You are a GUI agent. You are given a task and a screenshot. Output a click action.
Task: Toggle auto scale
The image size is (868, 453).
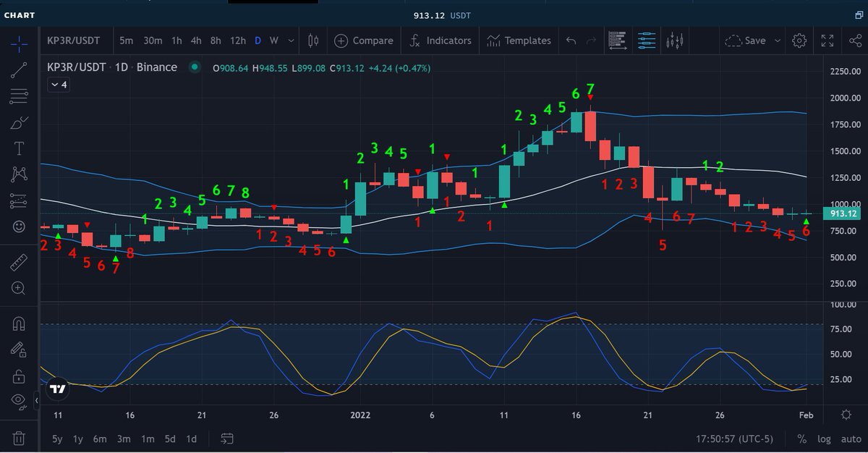851,439
